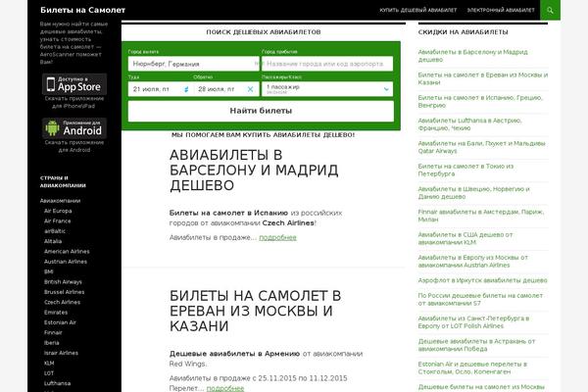
Task: Click the App Store download badge
Action: 74,84
